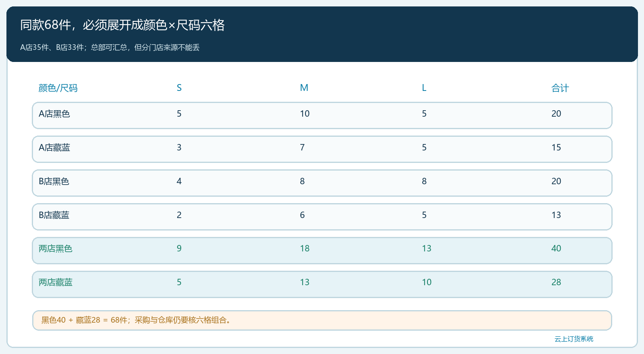Click L value 10 in 两店藏蓝 row
644x354 pixels.
click(x=427, y=282)
